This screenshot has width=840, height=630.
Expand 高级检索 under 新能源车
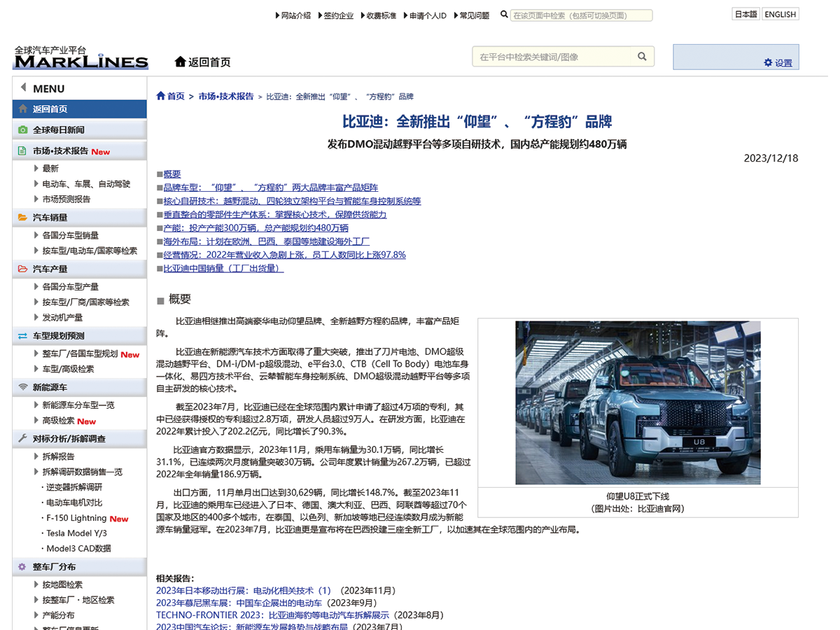[x=59, y=421]
